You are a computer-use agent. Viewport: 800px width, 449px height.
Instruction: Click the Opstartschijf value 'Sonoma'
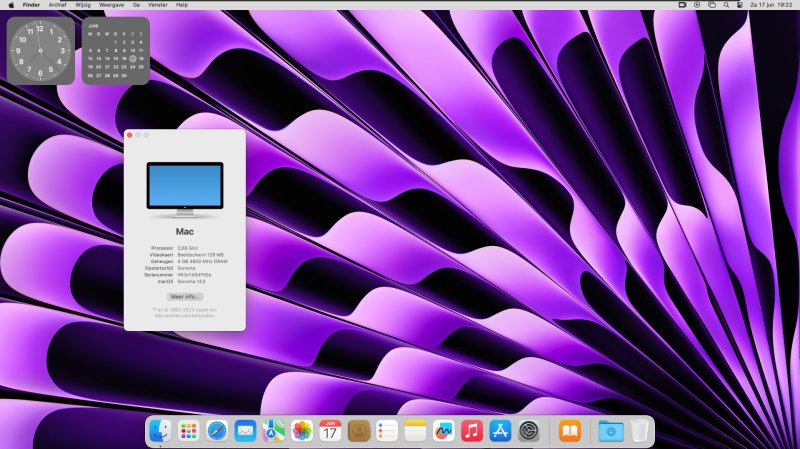pos(186,268)
